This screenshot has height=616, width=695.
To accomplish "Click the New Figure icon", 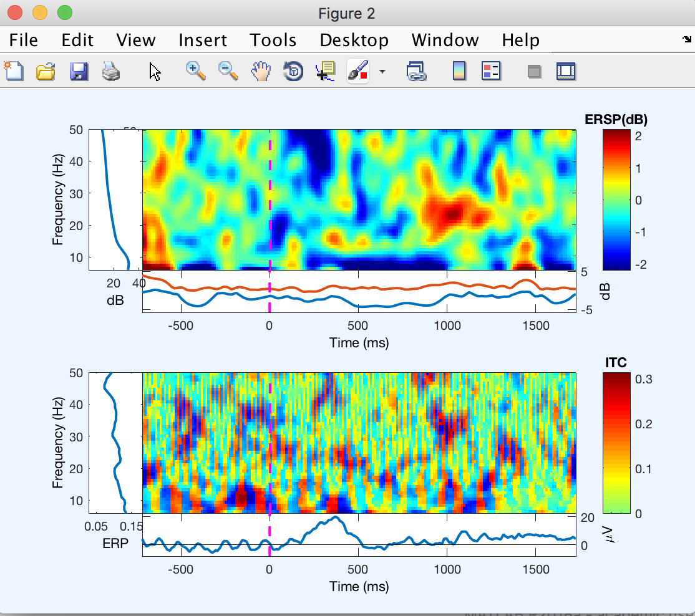I will click(14, 71).
